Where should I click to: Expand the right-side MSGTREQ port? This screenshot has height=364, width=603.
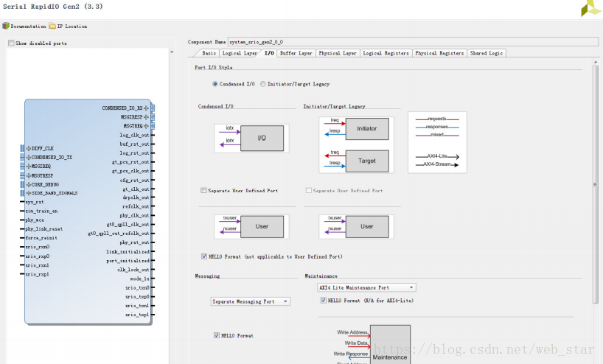coord(146,126)
